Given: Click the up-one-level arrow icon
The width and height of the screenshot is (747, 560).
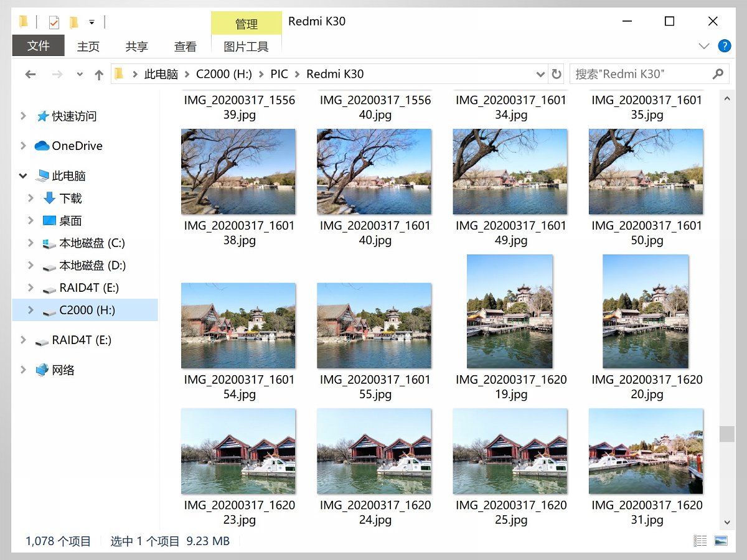Looking at the screenshot, I should 98,74.
